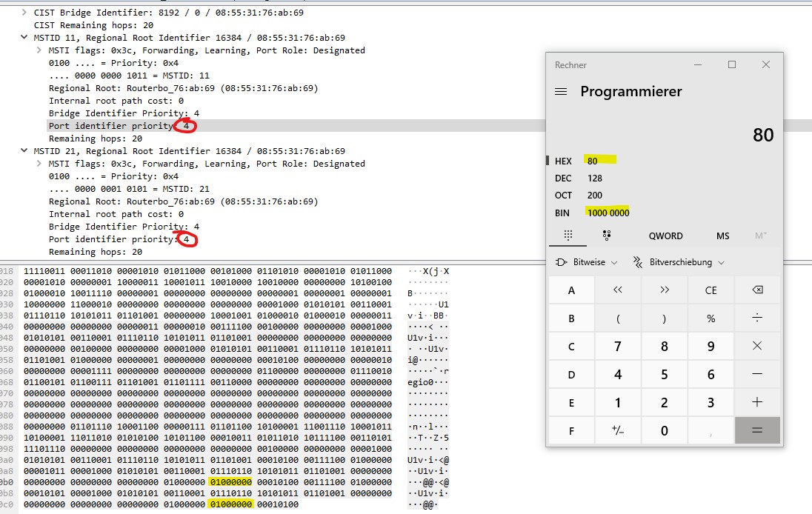The image size is (812, 514).
Task: Click the calculator display value 80
Action: pyautogui.click(x=763, y=135)
